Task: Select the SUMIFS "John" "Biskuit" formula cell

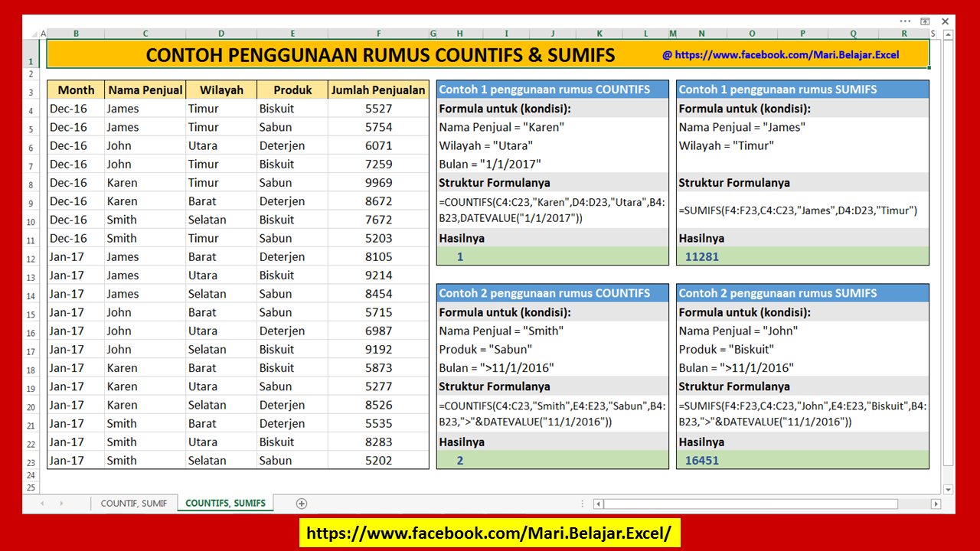Action: [x=802, y=414]
